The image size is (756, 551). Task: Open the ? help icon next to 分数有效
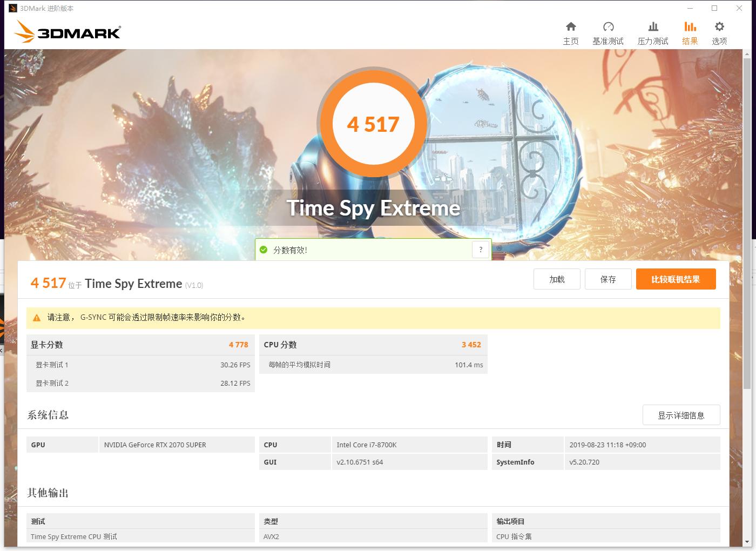(481, 250)
